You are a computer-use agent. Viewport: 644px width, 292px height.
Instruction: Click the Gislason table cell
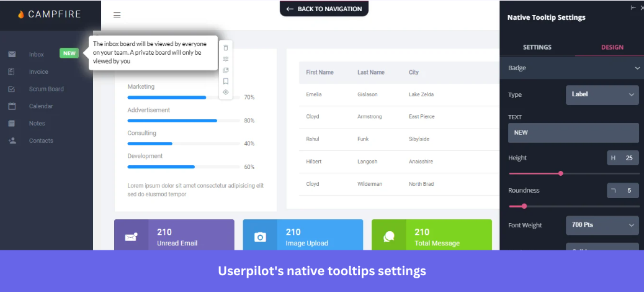367,94
